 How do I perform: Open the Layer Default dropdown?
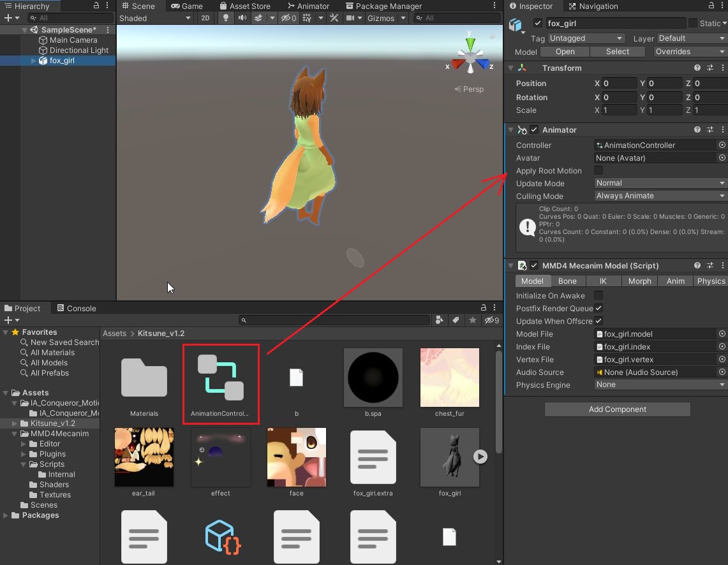[x=692, y=38]
